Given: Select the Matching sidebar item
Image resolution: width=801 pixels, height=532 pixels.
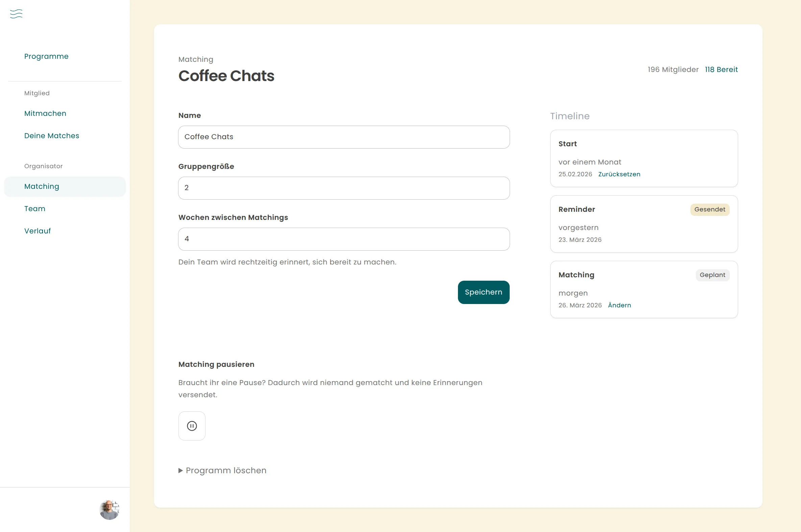Looking at the screenshot, I should (x=42, y=186).
